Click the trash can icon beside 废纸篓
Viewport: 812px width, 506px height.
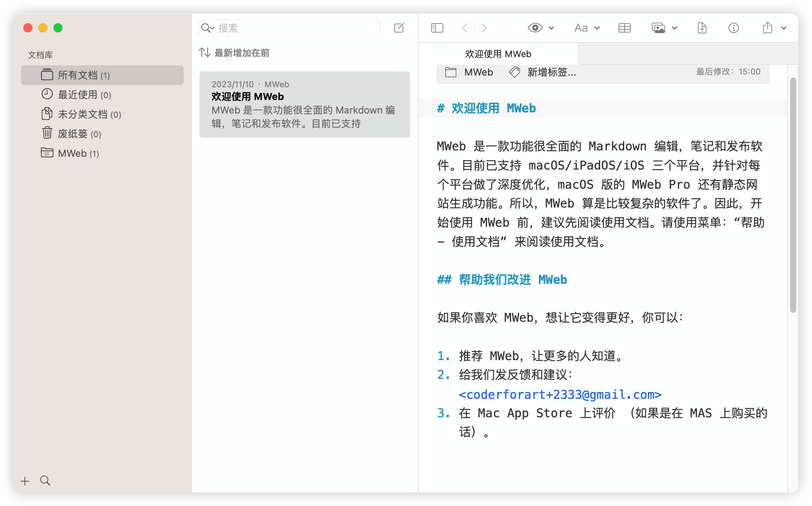[x=47, y=133]
